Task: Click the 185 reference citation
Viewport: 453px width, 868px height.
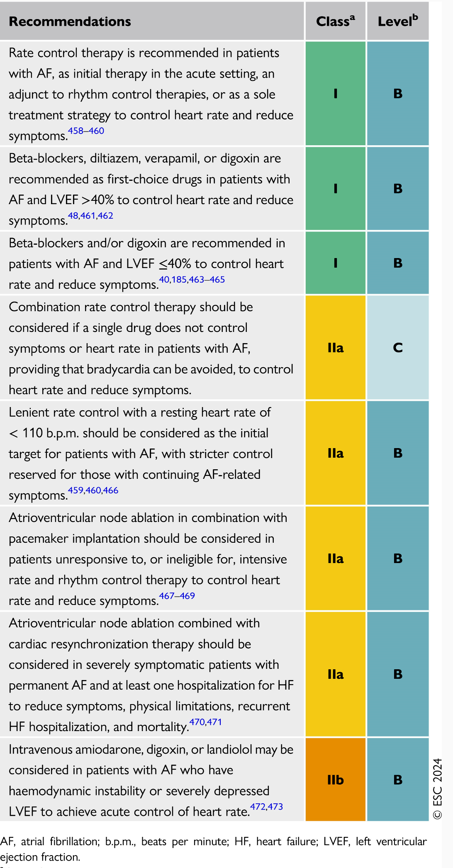Action: (179, 280)
